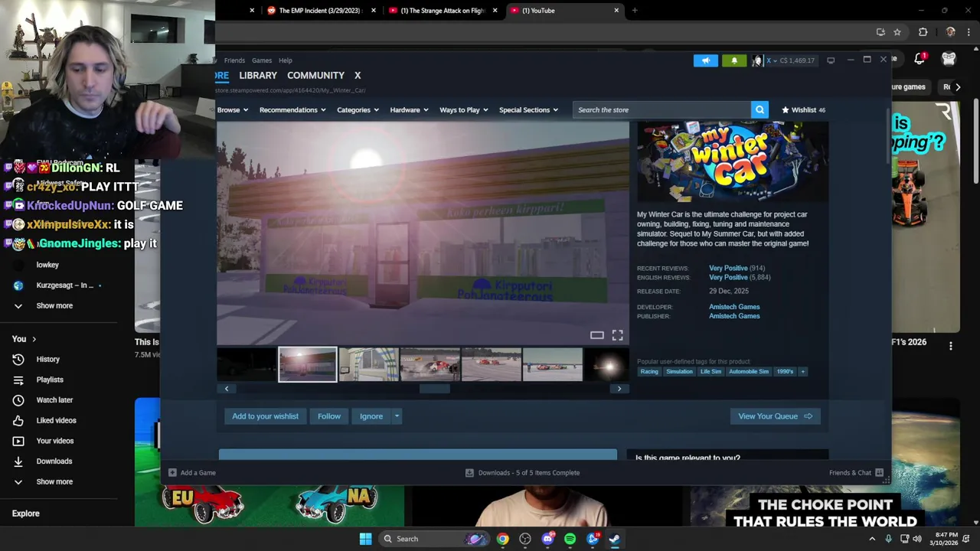Open Playlists in YouTube sidebar
The width and height of the screenshot is (980, 551).
pyautogui.click(x=50, y=380)
